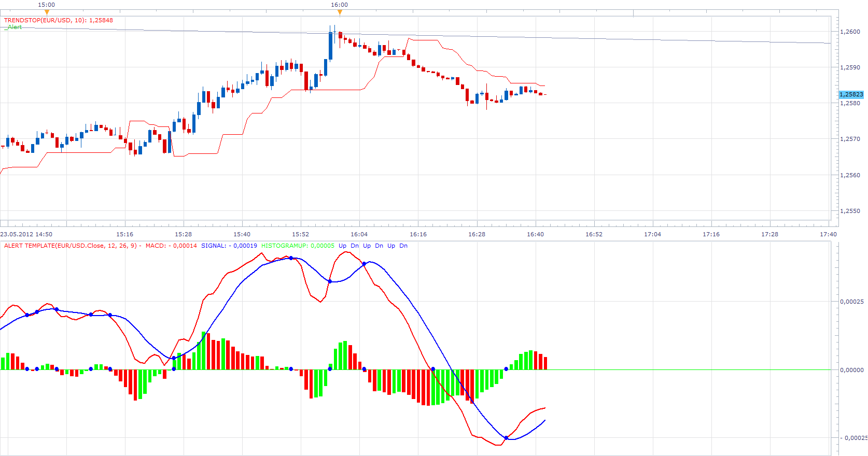
Task: Click the 17:04 time axis label
Action: [x=652, y=234]
